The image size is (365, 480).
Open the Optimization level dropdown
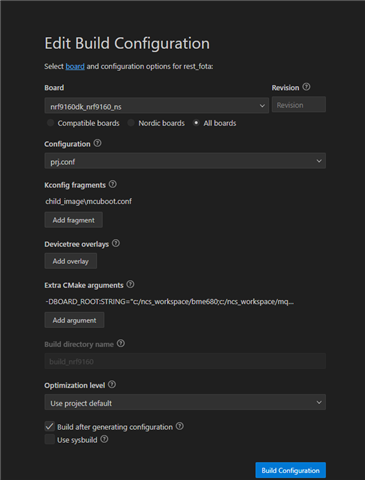[185, 402]
